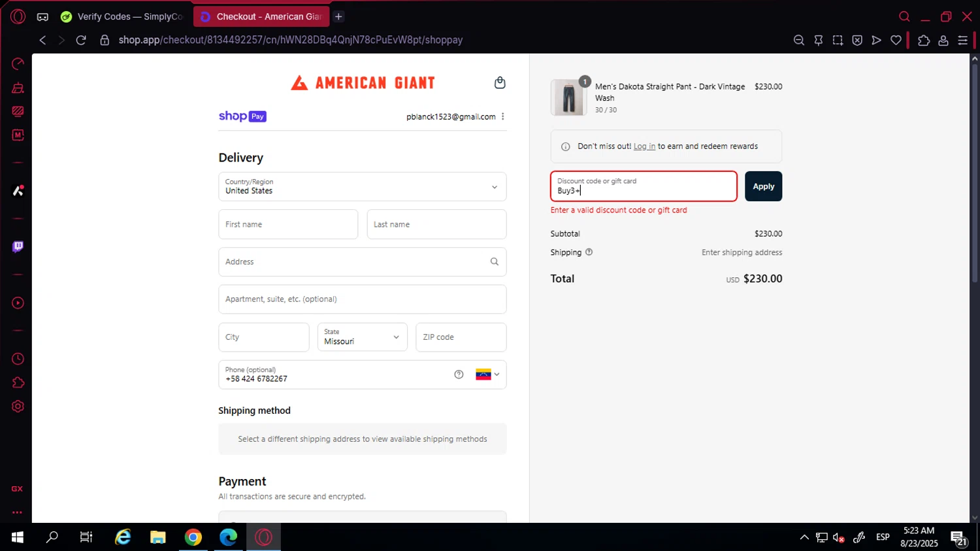Open a new browser tab

point(338,16)
